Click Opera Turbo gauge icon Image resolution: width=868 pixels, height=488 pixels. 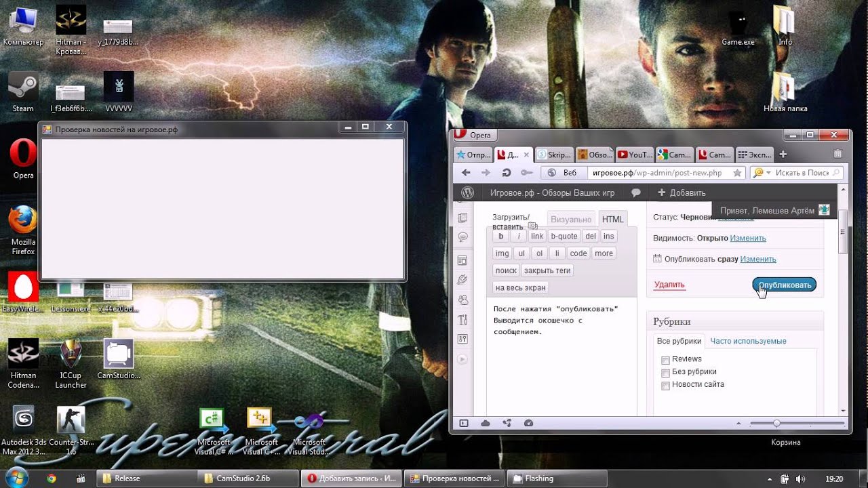click(x=528, y=423)
